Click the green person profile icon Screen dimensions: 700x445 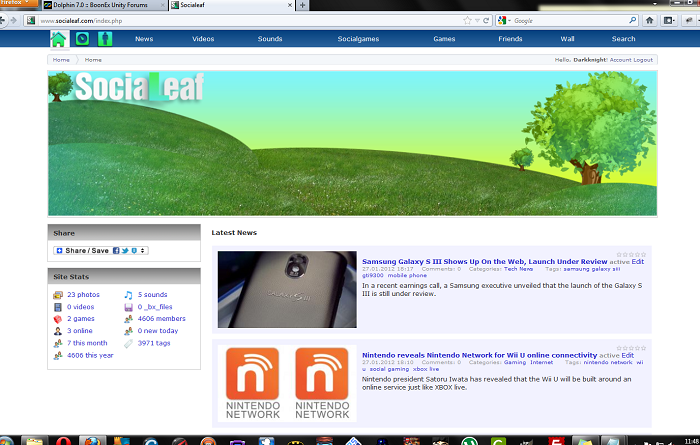tap(105, 39)
